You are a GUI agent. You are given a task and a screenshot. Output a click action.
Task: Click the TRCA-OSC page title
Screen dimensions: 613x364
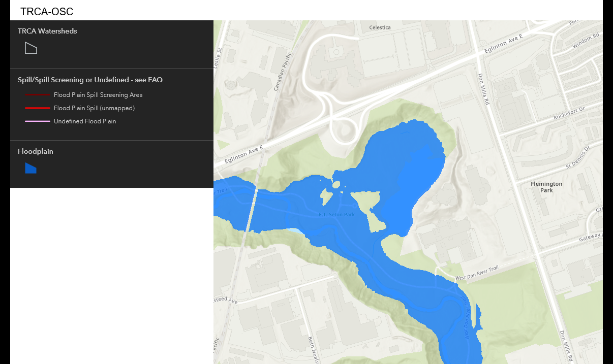pos(47,12)
